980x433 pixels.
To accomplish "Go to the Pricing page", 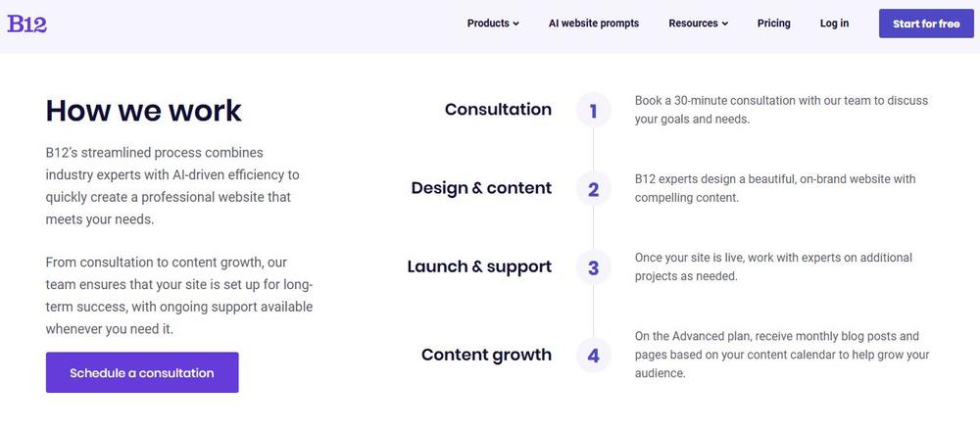I will coord(773,24).
